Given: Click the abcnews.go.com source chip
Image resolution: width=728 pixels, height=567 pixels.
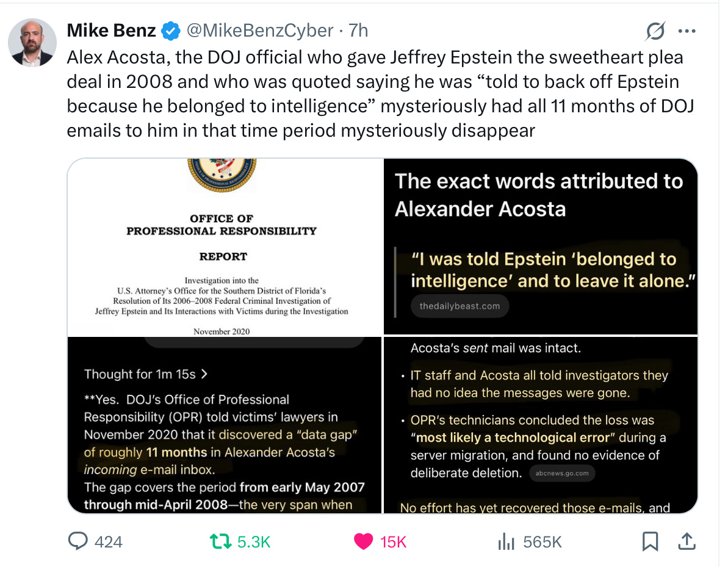Looking at the screenshot, I should point(562,473).
